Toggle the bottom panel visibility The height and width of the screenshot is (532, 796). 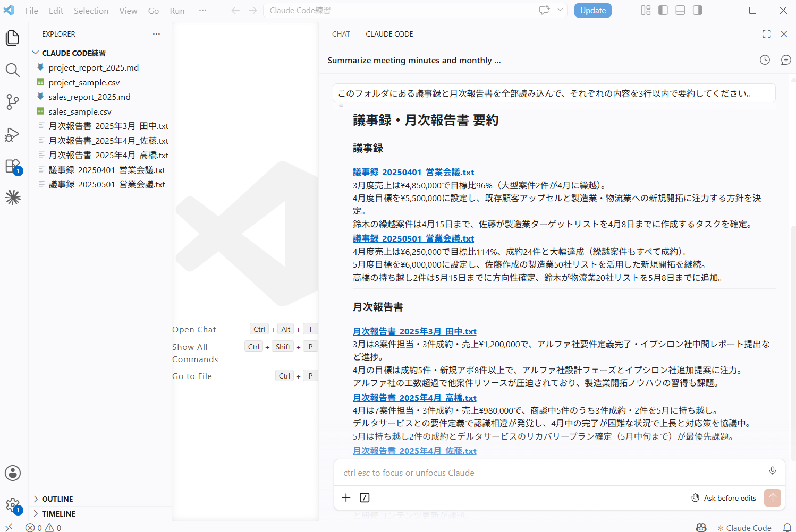coord(680,10)
